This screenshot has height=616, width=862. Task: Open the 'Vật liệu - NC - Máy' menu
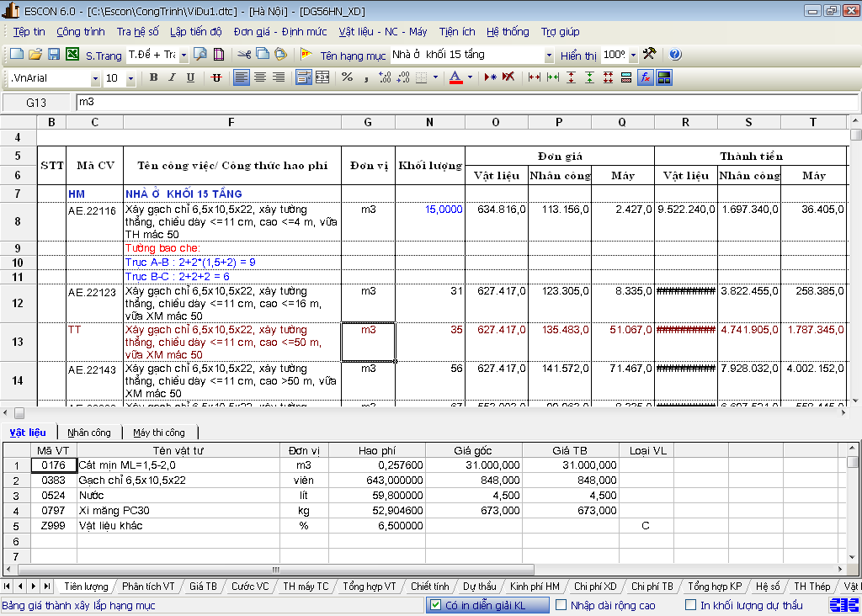pos(382,32)
